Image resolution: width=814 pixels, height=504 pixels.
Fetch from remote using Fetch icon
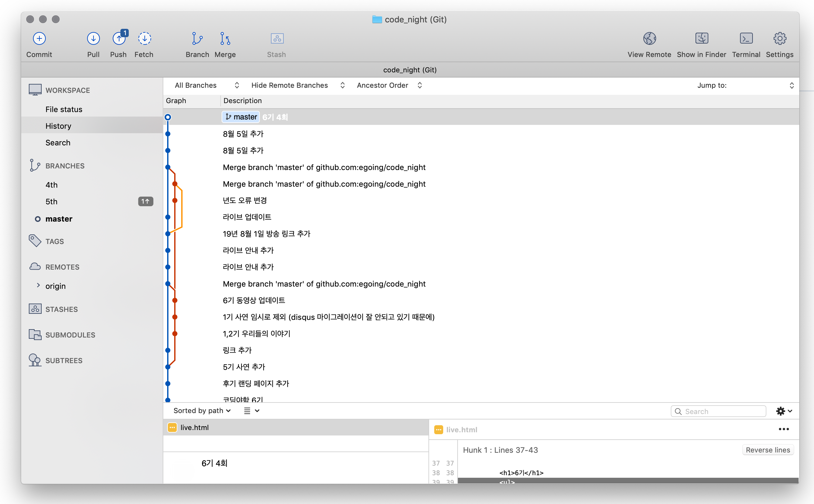pyautogui.click(x=144, y=39)
